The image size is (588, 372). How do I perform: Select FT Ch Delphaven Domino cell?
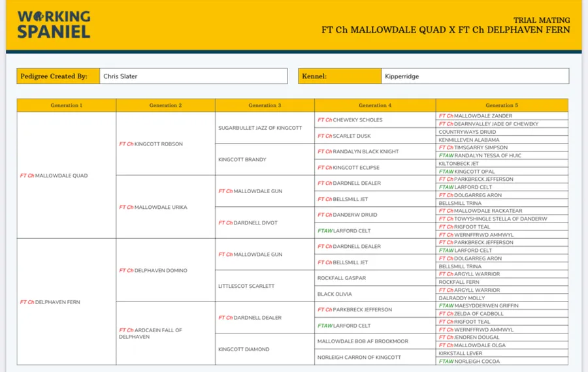pyautogui.click(x=153, y=270)
